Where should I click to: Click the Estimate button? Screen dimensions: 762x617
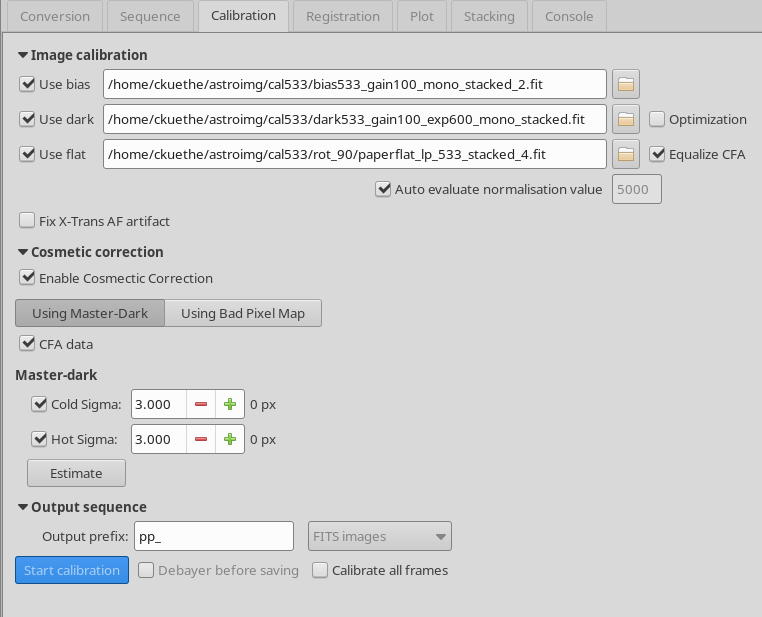click(76, 473)
